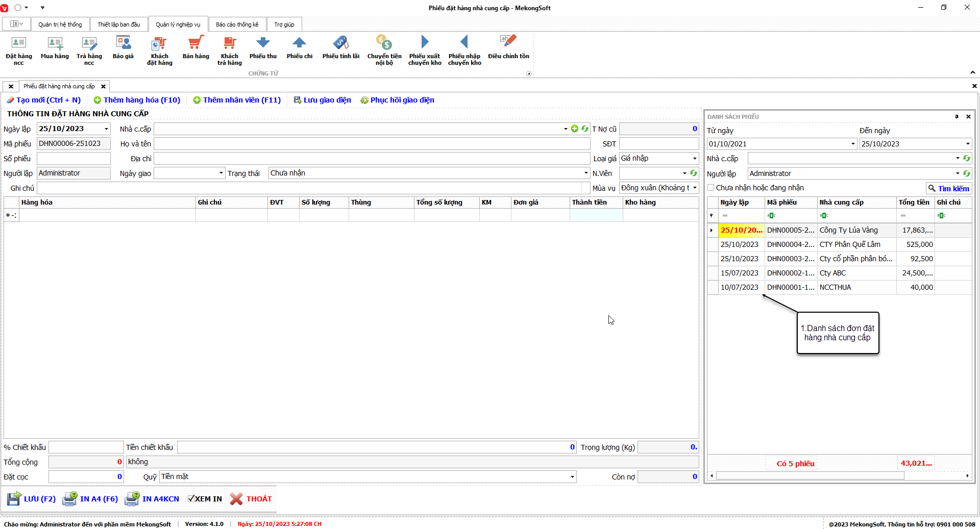980x529 pixels.
Task: Switch to Báo cáo thống kê tab
Action: tap(237, 24)
